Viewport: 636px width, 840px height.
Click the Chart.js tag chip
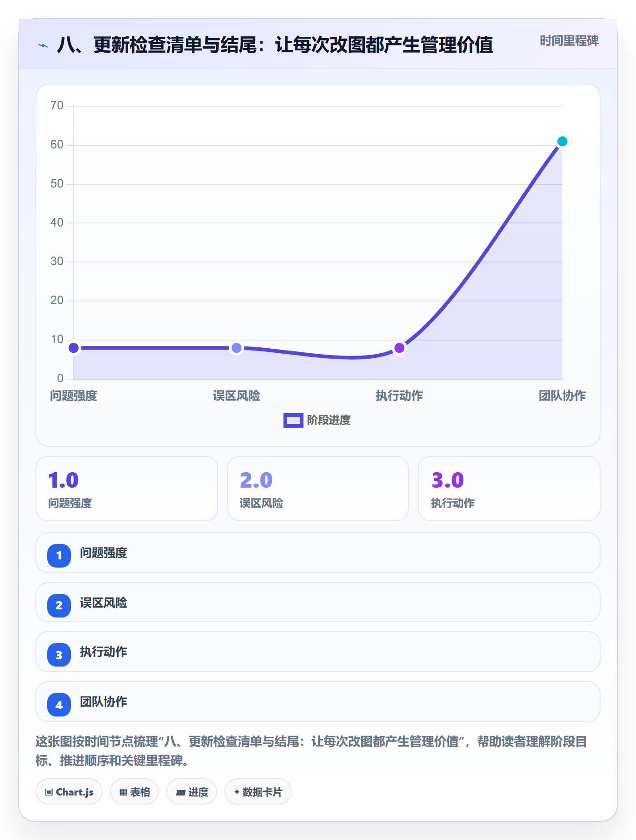pyautogui.click(x=69, y=792)
